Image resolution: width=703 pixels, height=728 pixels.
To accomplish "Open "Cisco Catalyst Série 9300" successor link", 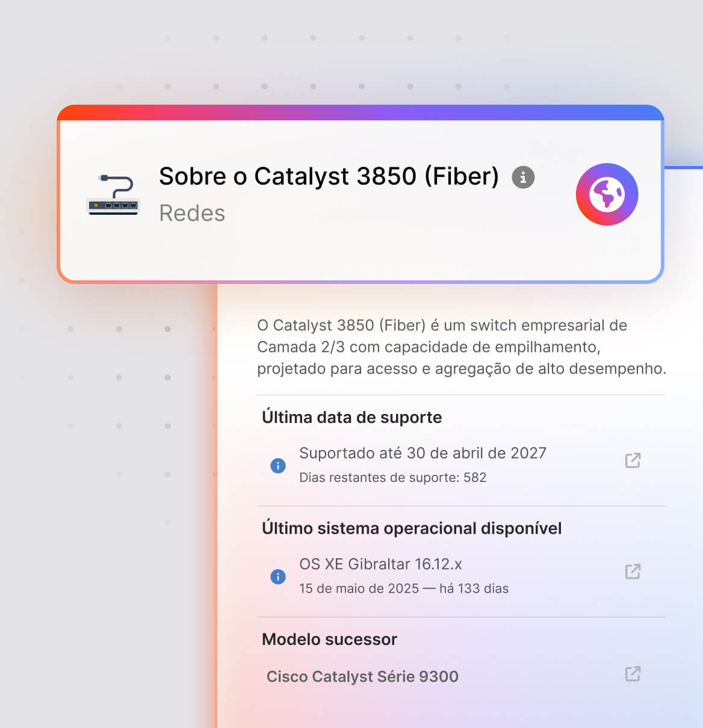I will tap(362, 676).
